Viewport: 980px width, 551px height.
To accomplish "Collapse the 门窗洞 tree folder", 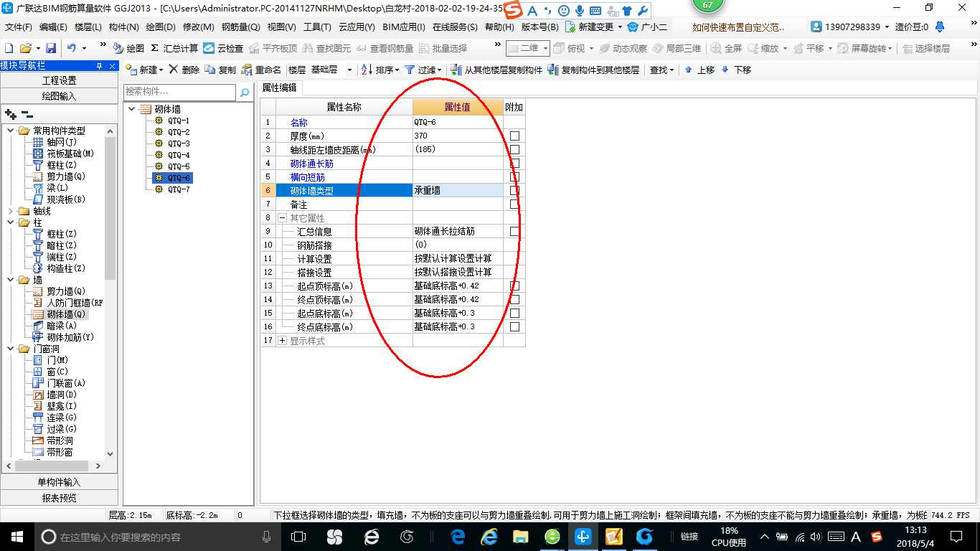I will (11, 349).
